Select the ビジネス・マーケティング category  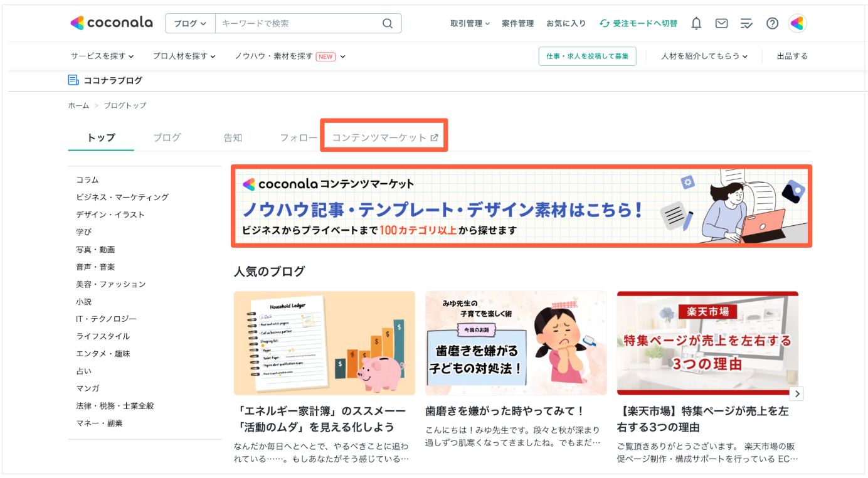[122, 197]
